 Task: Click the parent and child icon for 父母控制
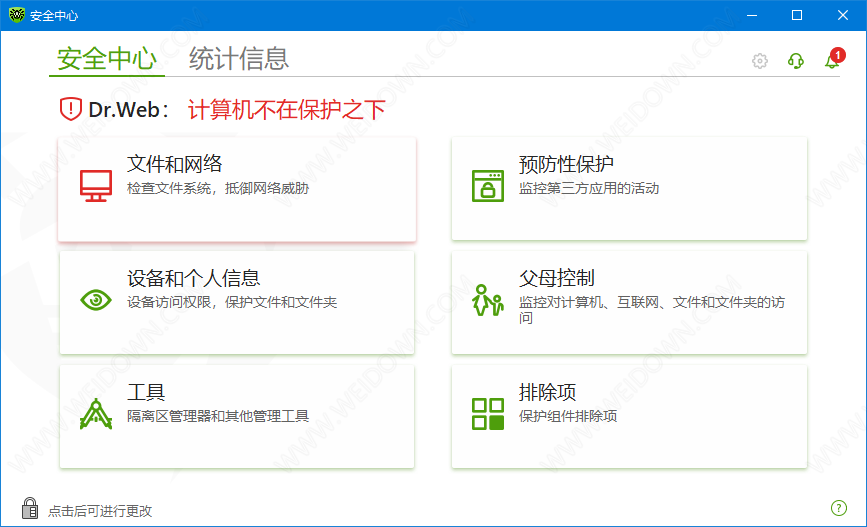pos(488,300)
